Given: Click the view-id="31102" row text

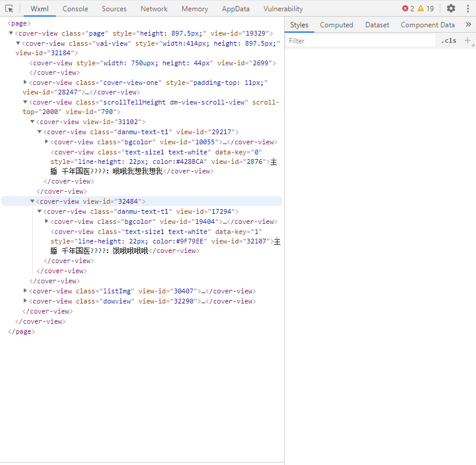Looking at the screenshot, I should (x=91, y=122).
